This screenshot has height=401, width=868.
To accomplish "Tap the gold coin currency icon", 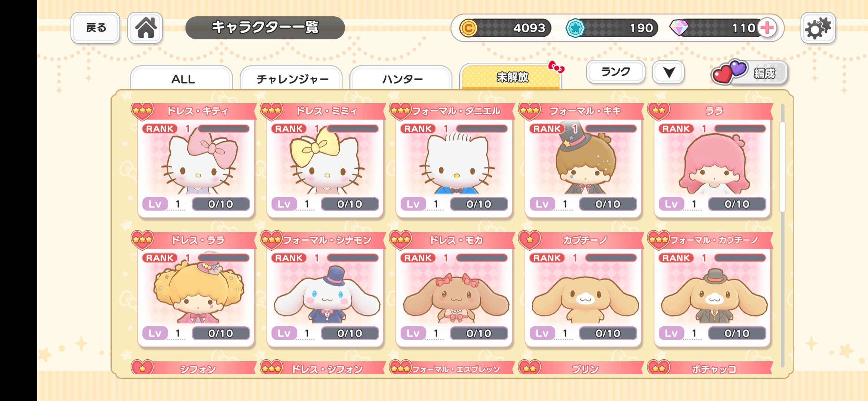I will coord(468,28).
